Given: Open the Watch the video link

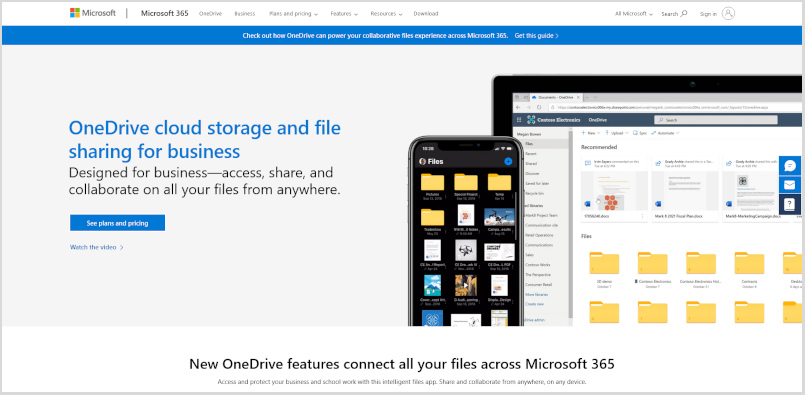Looking at the screenshot, I should pyautogui.click(x=97, y=247).
